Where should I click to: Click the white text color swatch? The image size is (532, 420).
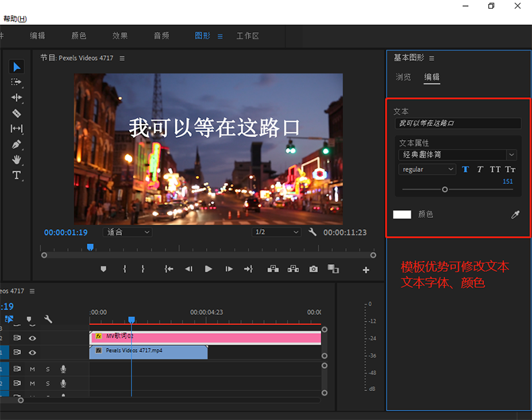[402, 214]
